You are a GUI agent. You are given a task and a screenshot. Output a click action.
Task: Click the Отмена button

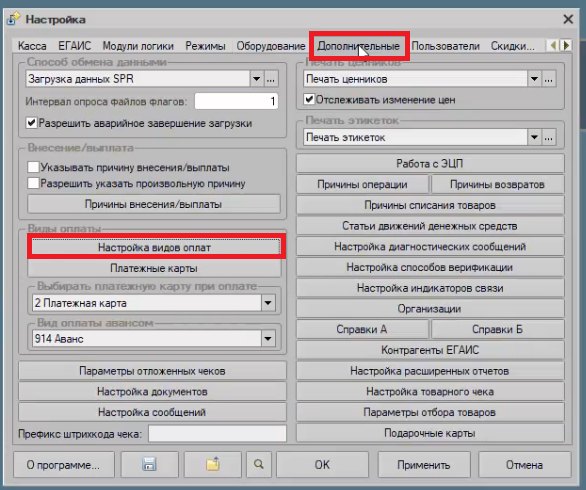pos(524,465)
